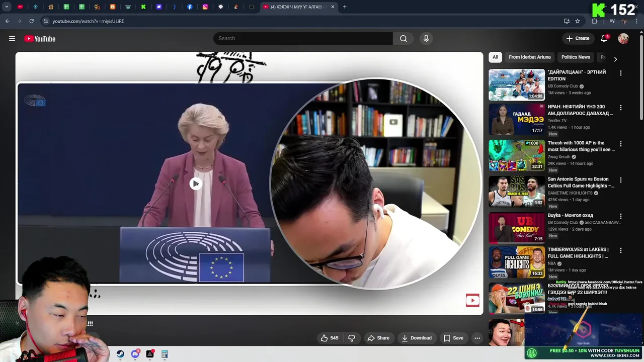The width and height of the screenshot is (644, 362).
Task: Open options for Spurs vs Celtics video
Action: pos(620,180)
